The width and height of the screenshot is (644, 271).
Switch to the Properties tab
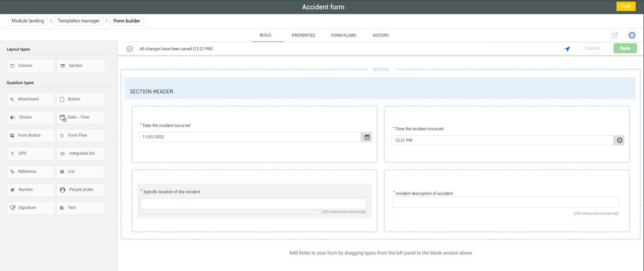coord(303,36)
